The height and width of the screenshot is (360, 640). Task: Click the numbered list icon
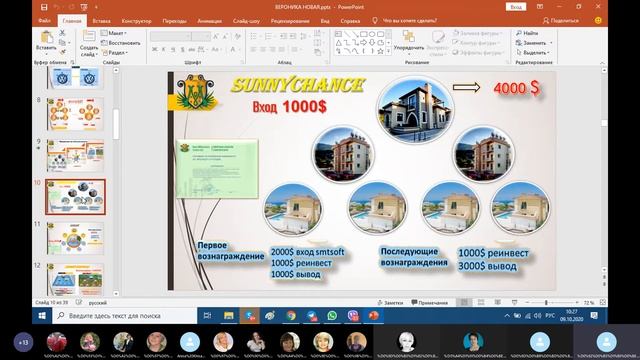coord(268,37)
